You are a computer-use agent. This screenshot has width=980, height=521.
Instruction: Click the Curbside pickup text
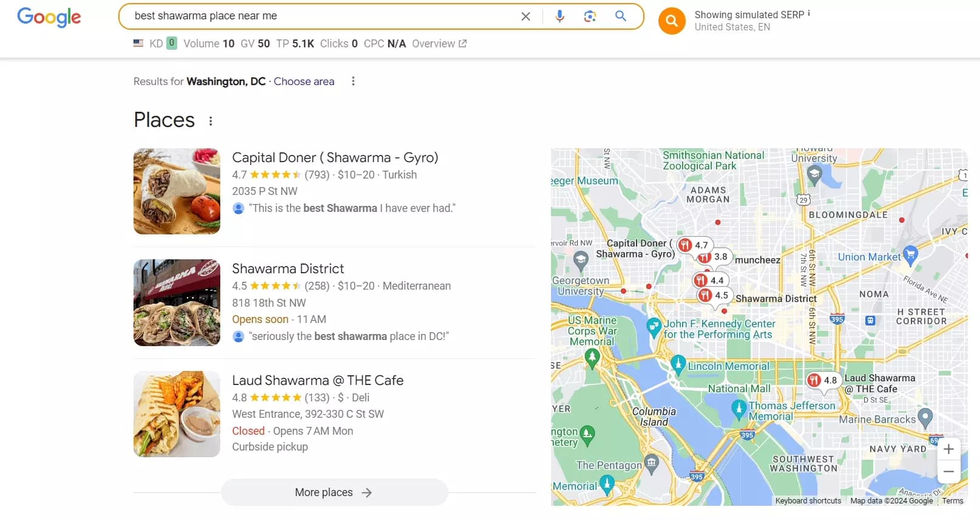(270, 447)
